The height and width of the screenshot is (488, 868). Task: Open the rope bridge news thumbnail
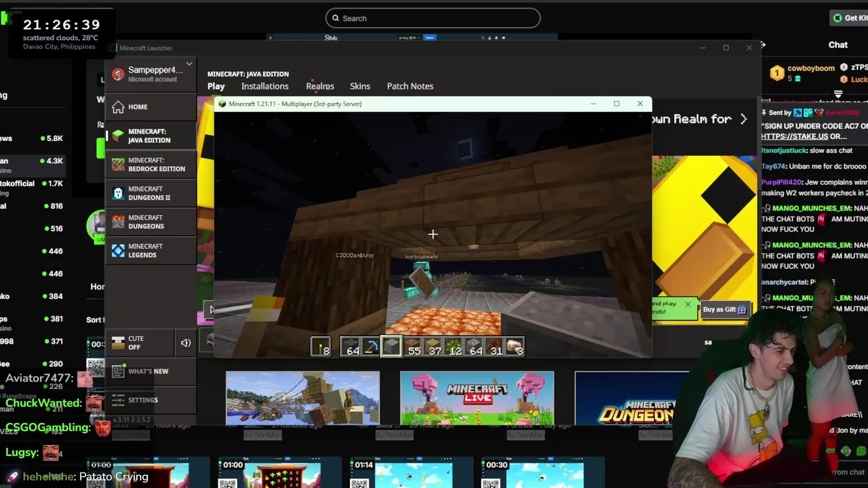pyautogui.click(x=302, y=398)
